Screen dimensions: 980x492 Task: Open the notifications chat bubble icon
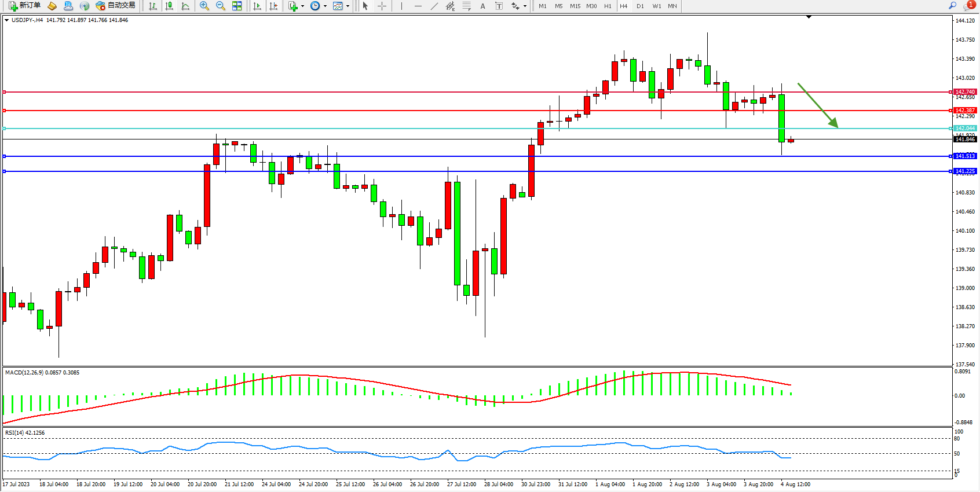(x=968, y=6)
